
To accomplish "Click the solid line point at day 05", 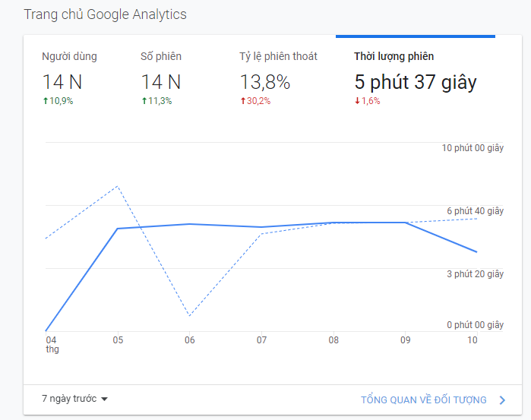I will click(x=117, y=229).
